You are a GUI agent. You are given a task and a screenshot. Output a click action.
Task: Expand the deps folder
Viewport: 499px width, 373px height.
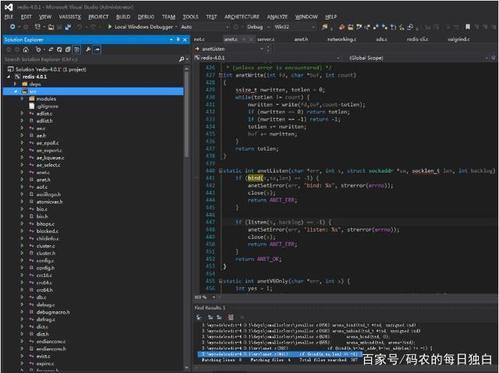16,84
